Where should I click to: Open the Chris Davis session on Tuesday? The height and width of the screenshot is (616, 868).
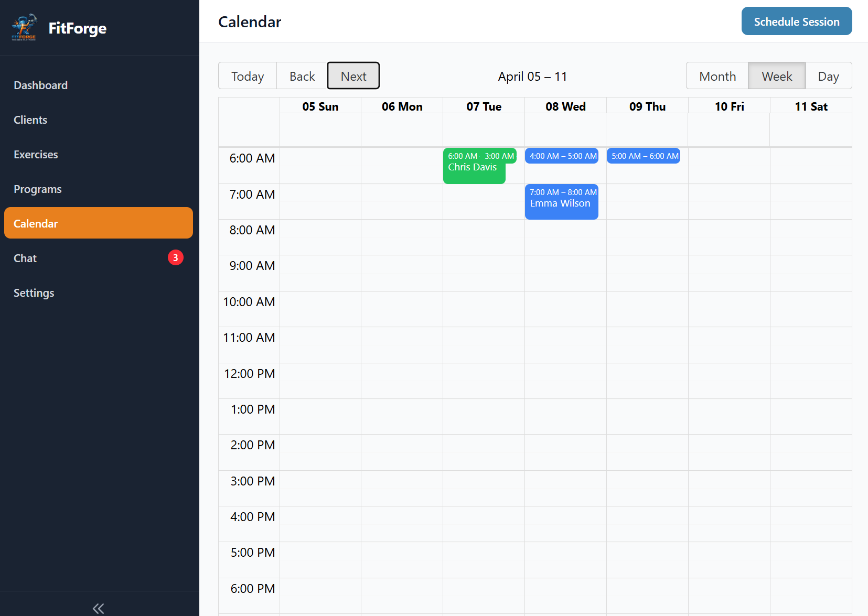click(474, 166)
